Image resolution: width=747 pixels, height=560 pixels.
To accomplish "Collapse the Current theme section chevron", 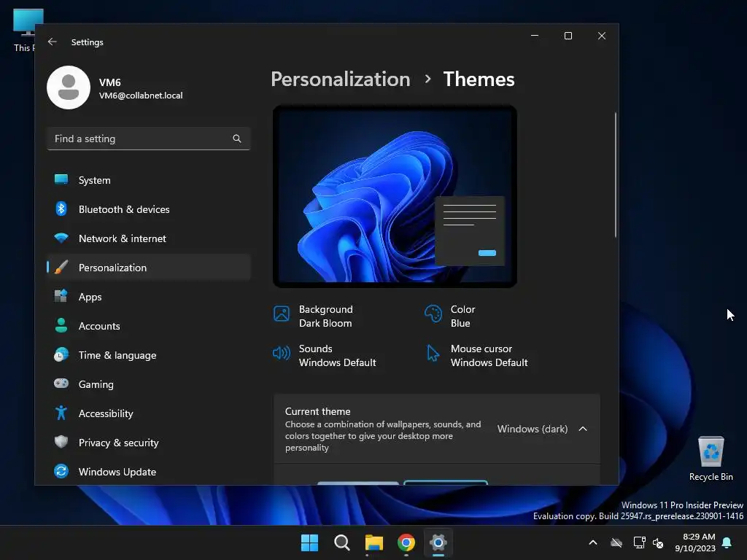I will [583, 429].
